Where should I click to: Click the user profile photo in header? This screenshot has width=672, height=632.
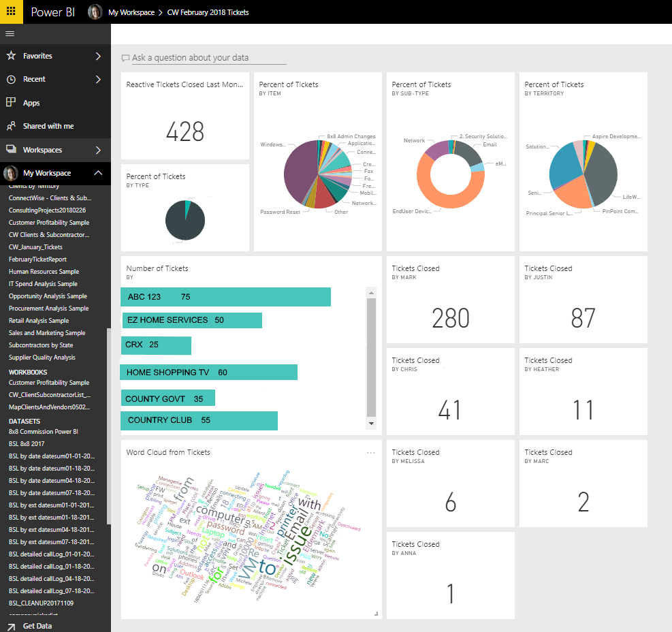tap(95, 12)
